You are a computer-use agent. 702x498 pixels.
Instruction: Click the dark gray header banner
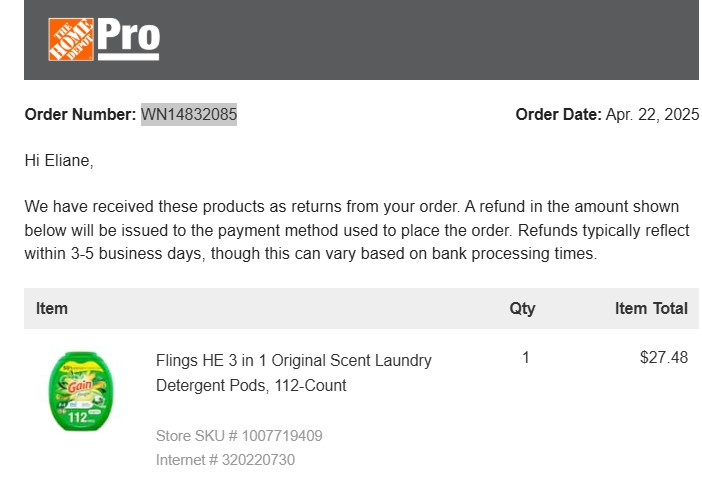pos(361,40)
